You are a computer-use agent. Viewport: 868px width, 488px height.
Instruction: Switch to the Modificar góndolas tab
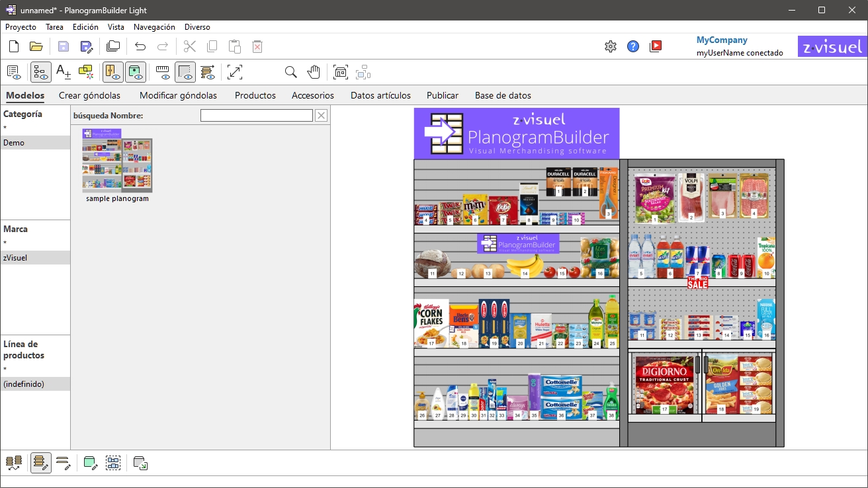(x=178, y=95)
